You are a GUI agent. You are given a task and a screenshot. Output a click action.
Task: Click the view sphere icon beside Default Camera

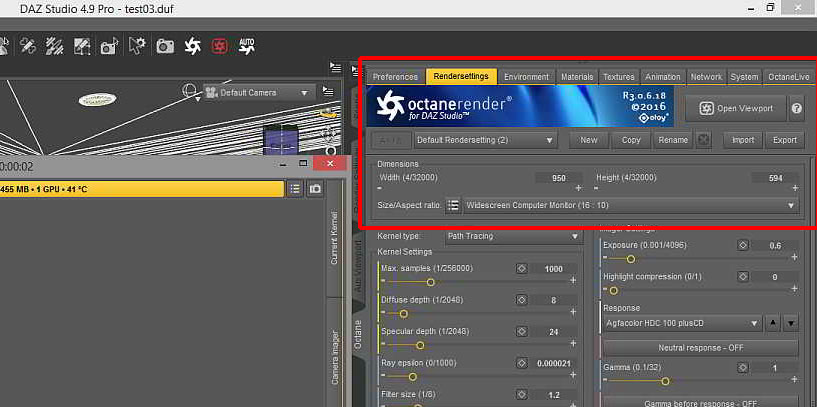click(189, 91)
